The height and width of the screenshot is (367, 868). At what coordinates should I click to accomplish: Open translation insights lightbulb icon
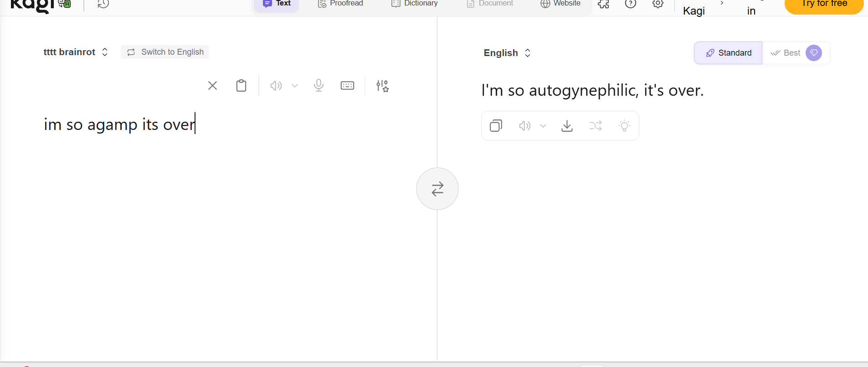[625, 126]
